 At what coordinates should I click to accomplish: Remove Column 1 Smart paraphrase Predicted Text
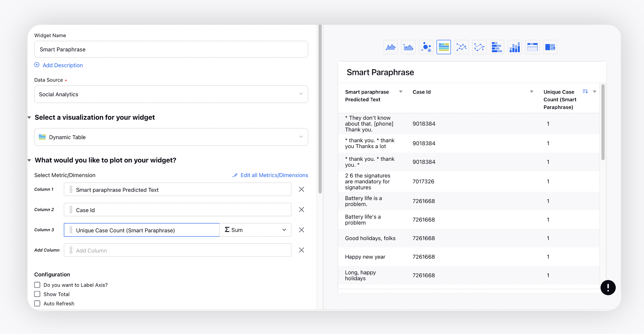(x=301, y=189)
